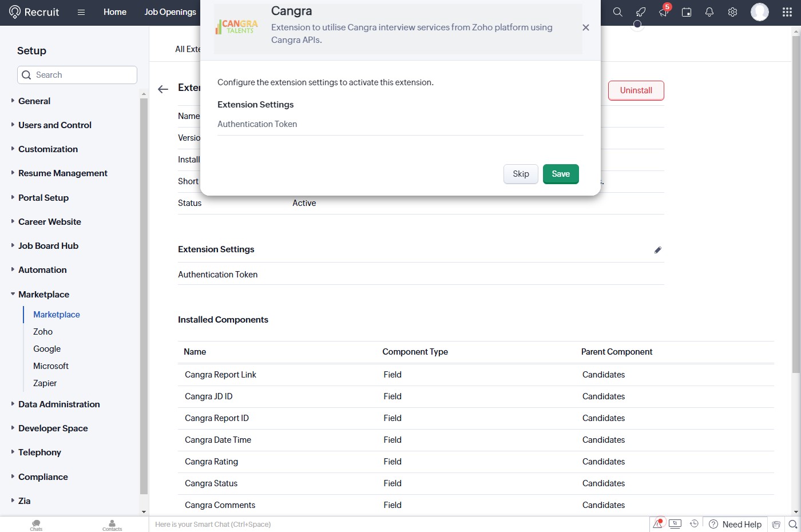Click the main page vertical scrollbar
This screenshot has width=801, height=532.
[x=796, y=204]
